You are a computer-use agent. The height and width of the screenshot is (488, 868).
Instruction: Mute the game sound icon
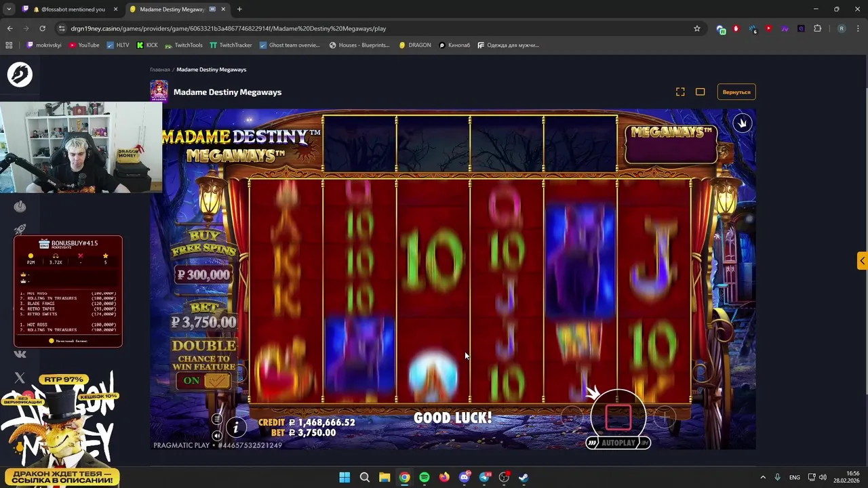click(217, 436)
